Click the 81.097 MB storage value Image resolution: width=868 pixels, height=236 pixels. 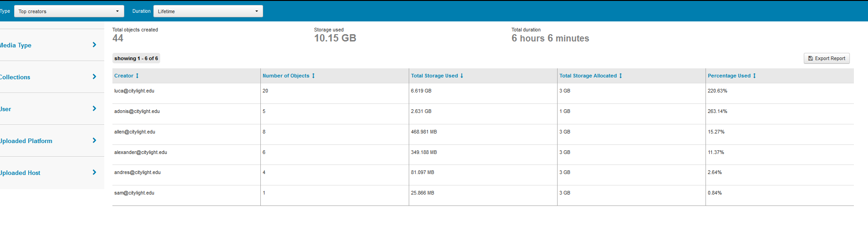click(422, 172)
